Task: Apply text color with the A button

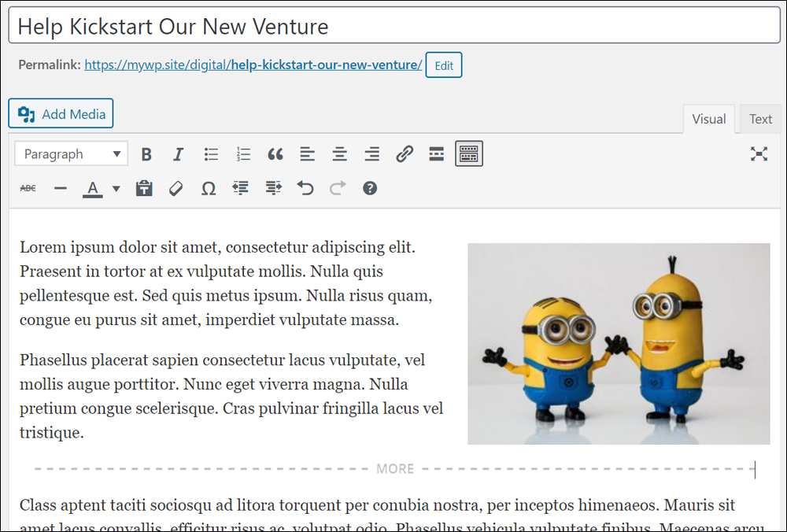Action: (92, 189)
